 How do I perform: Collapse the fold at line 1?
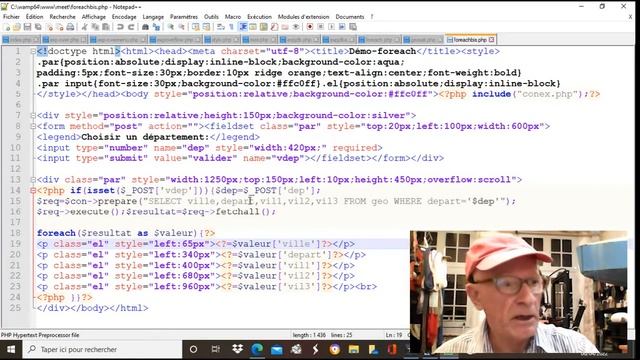click(33, 51)
